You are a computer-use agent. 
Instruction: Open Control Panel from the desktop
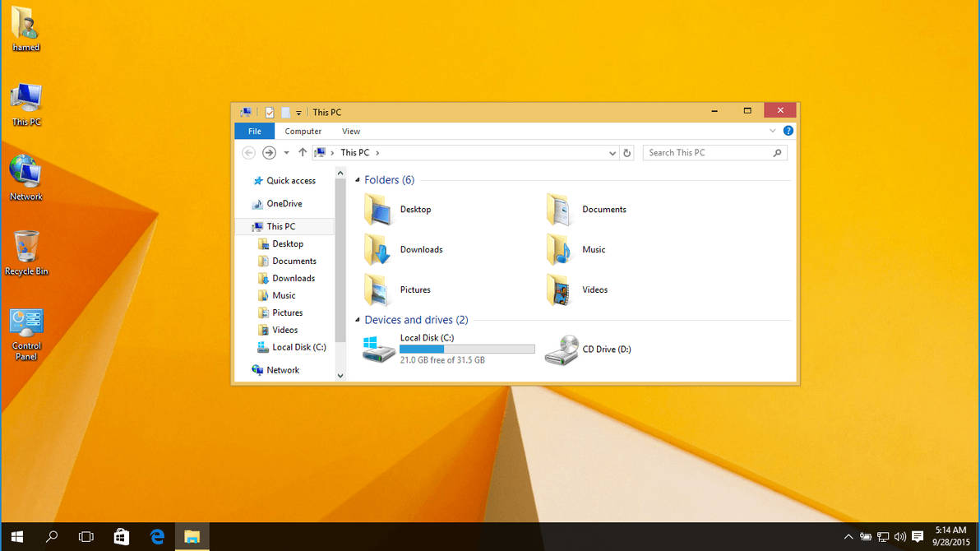pos(25,321)
